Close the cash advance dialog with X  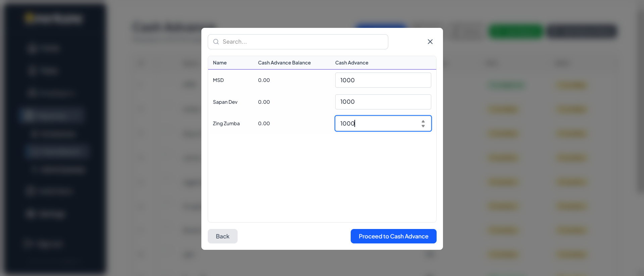[x=430, y=42]
